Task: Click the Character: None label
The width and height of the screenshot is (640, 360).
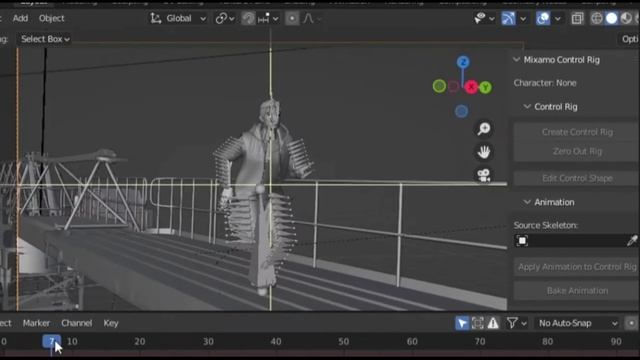Action: pos(545,83)
